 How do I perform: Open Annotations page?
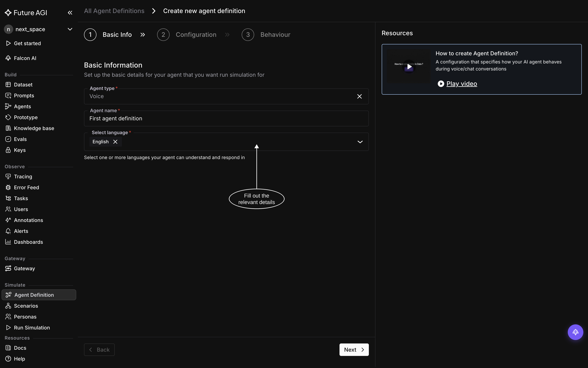click(28, 220)
